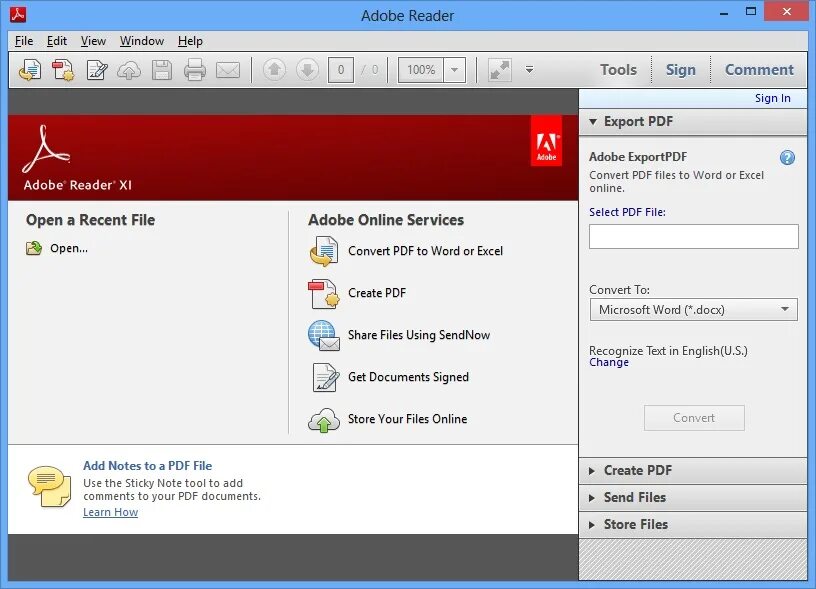This screenshot has height=589, width=816.
Task: Click Convert PDF to Word or Excel text
Action: coord(425,251)
